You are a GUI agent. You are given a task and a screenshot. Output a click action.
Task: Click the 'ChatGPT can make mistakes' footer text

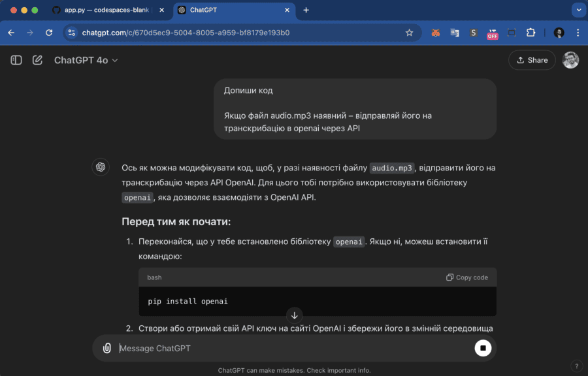[295, 370]
